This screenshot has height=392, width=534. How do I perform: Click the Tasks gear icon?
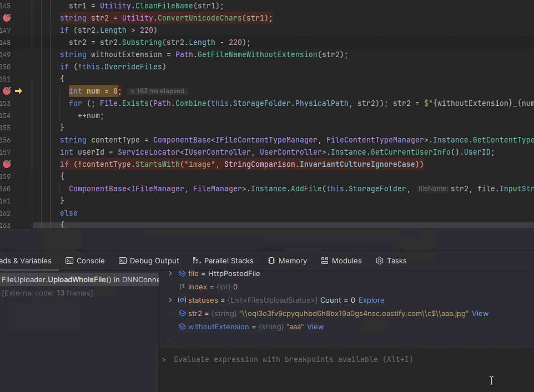tap(379, 261)
